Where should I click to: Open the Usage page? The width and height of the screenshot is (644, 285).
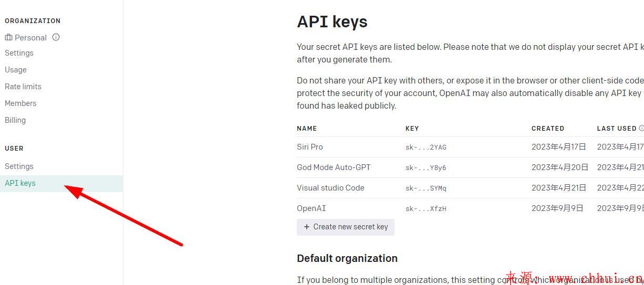[16, 70]
